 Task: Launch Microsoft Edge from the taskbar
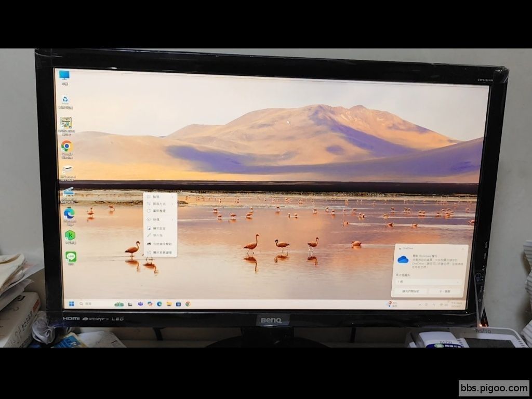pos(159,303)
